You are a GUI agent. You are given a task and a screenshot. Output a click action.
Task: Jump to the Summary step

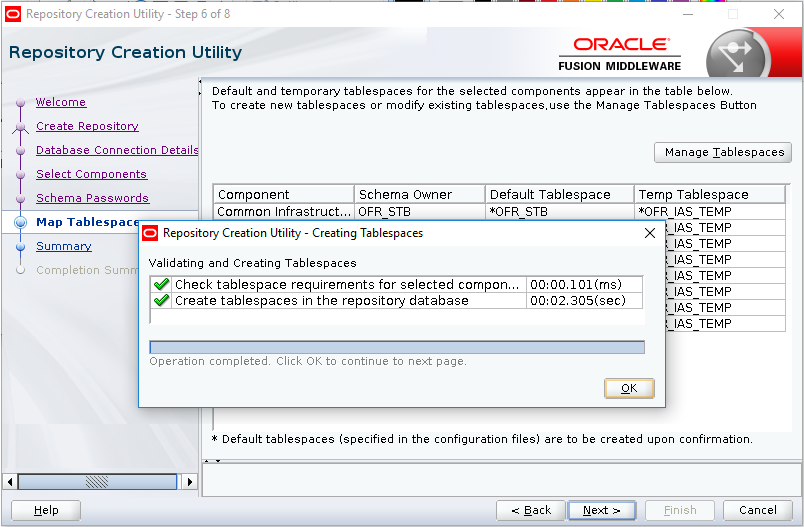[x=63, y=246]
